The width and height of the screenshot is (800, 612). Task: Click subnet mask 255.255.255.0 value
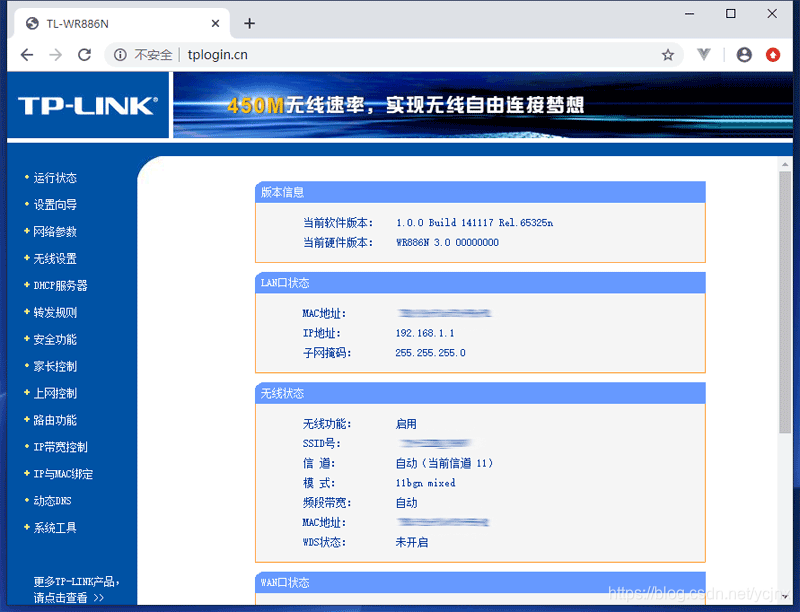click(x=430, y=353)
